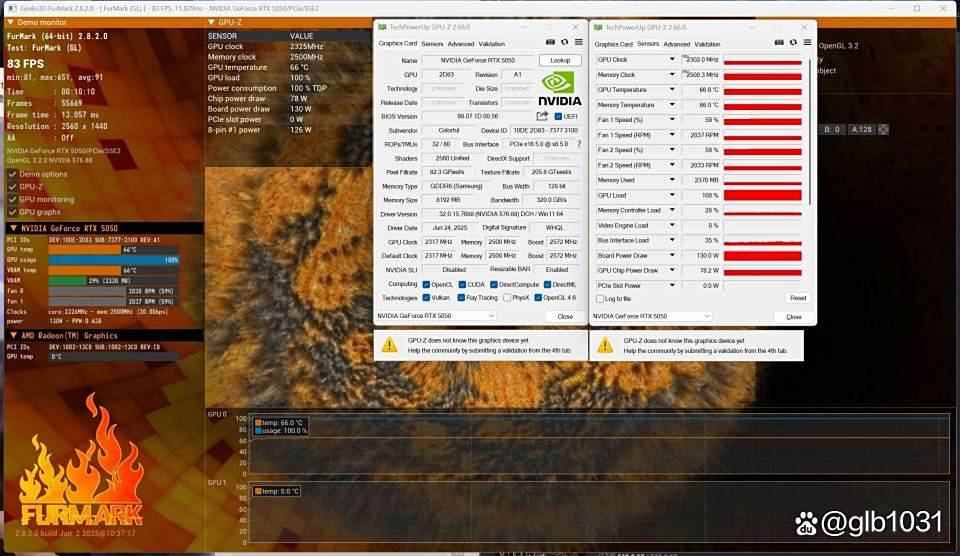Toggle the OpenCL checkbox
Screen dimensions: 960x556
pos(426,284)
